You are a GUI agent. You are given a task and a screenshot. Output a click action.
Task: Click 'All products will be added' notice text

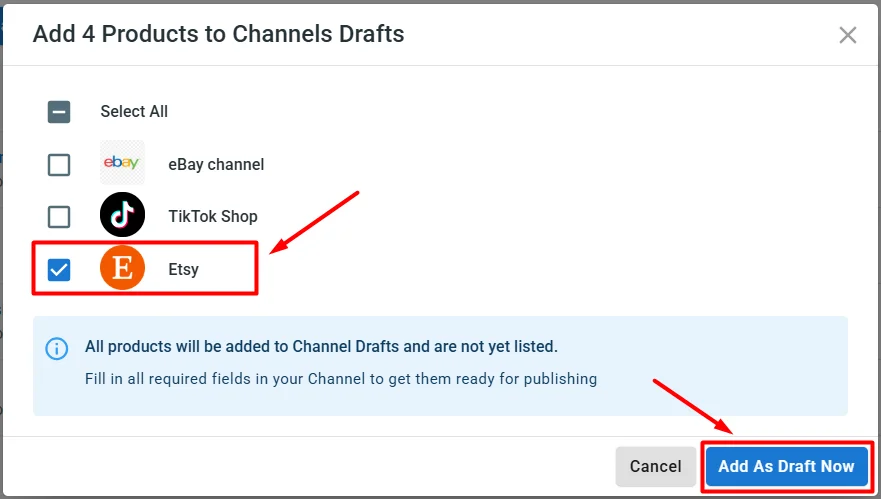[x=321, y=347]
